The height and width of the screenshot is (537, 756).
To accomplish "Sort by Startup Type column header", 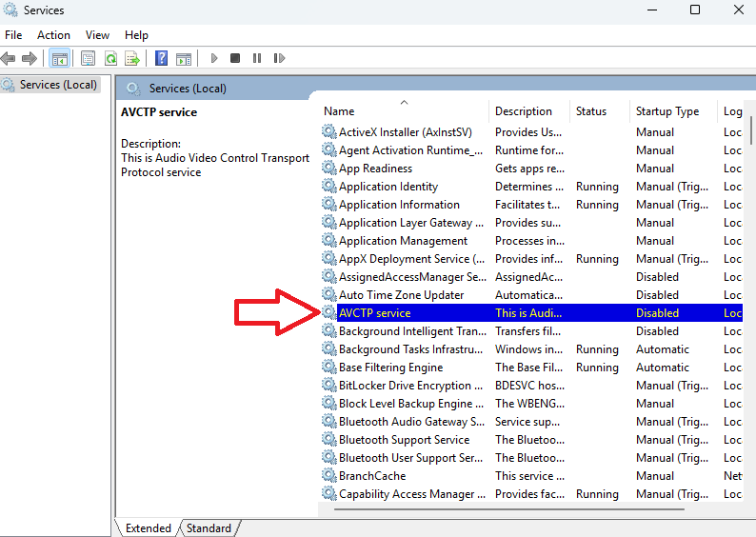I will [x=666, y=111].
